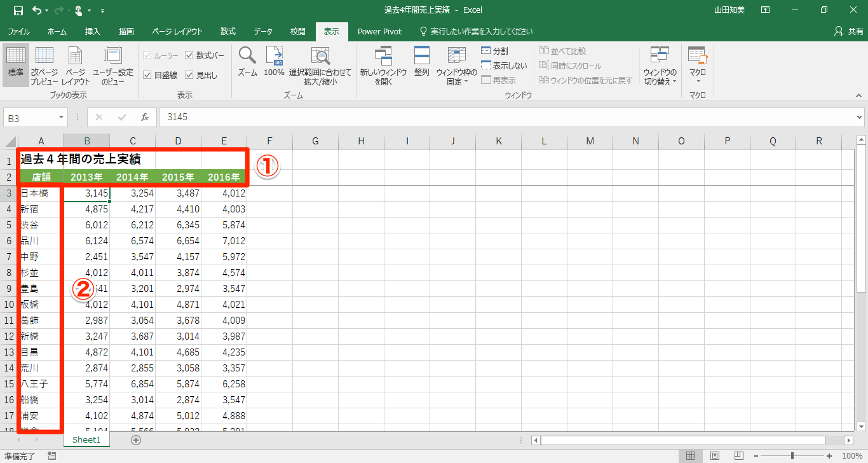Switch to Page Layout (ページレイアウト) view
Image resolution: width=868 pixels, height=463 pixels.
[76, 66]
